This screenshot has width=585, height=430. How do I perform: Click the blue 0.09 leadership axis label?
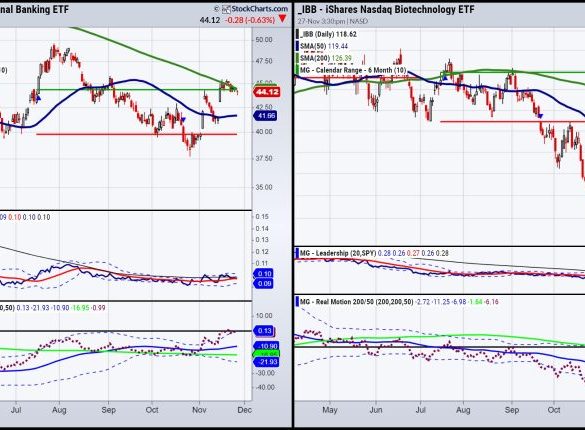click(x=264, y=284)
